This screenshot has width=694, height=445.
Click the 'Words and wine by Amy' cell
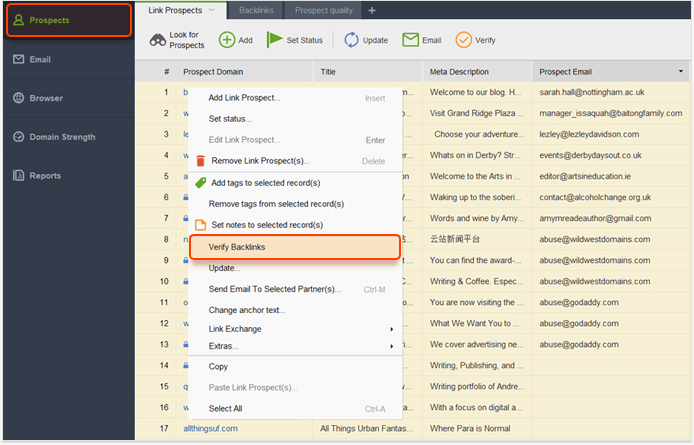click(477, 218)
